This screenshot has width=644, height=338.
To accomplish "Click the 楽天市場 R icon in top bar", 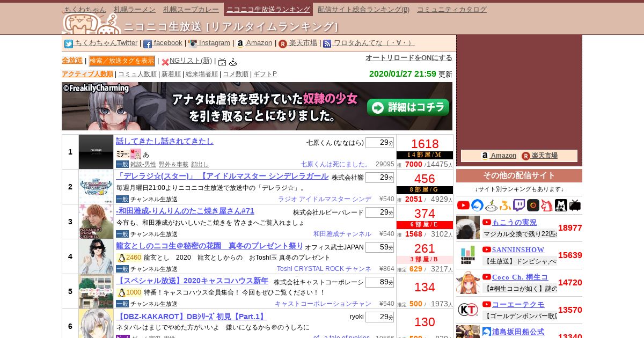I will 283,44.
